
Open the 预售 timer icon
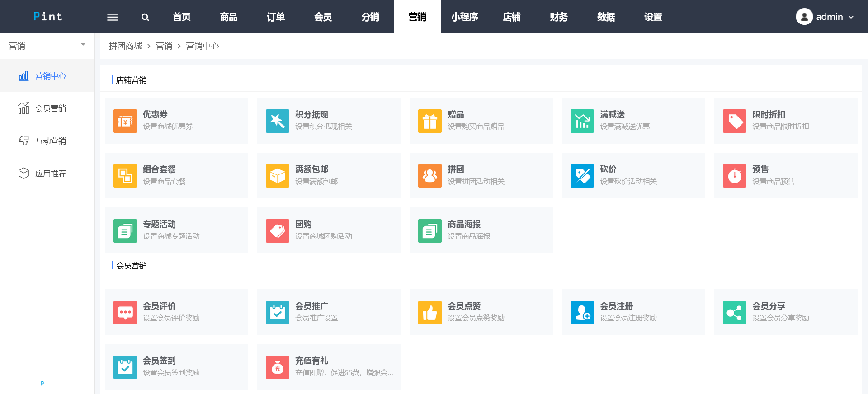(x=735, y=176)
